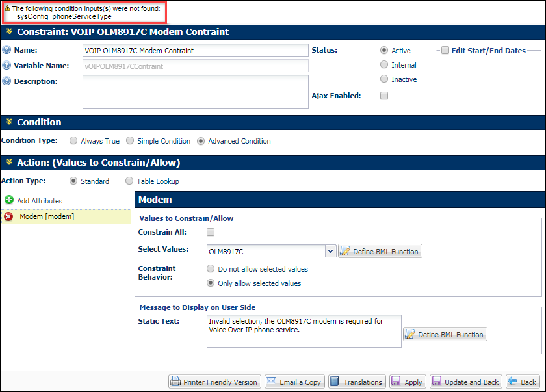Collapse the Constraint section header chevron
The image size is (546, 392).
9,31
